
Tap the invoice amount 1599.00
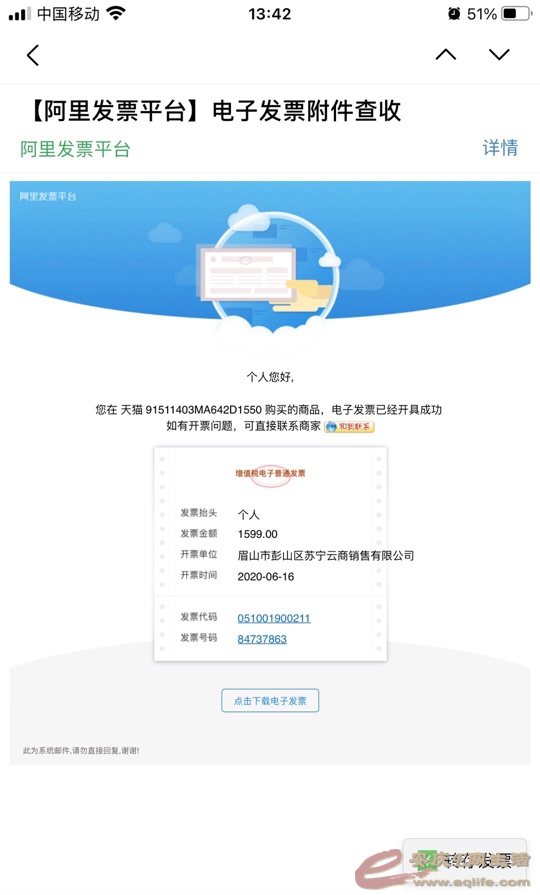pos(257,534)
